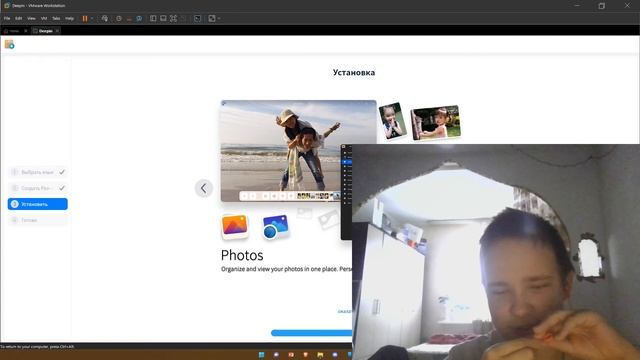This screenshot has height=360, width=640.
Task: Click the revert snapshot toolbar icon
Action: tap(129, 18)
